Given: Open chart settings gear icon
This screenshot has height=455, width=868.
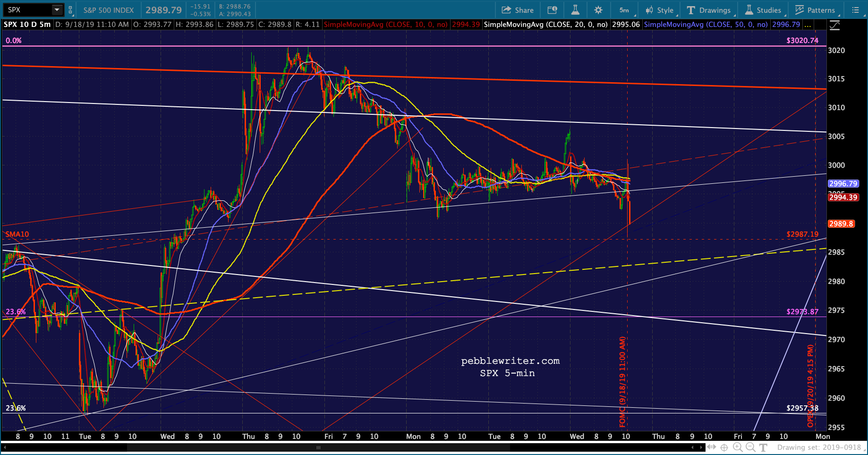Looking at the screenshot, I should click(598, 10).
